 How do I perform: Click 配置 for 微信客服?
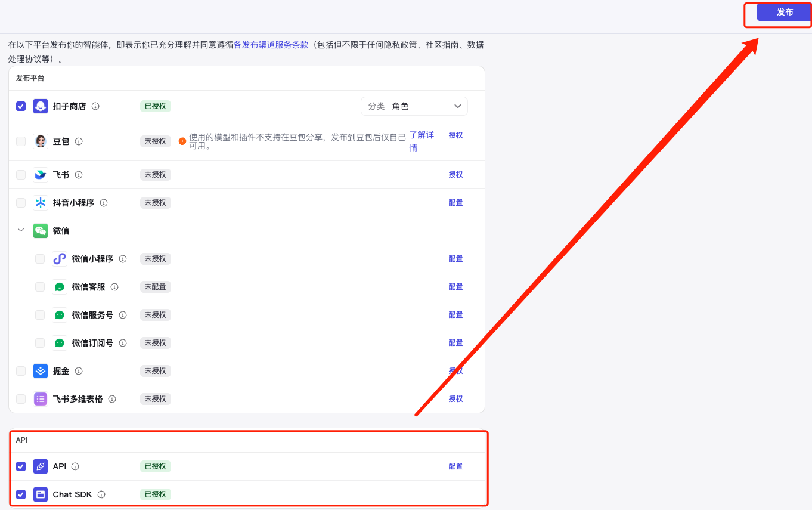(455, 287)
